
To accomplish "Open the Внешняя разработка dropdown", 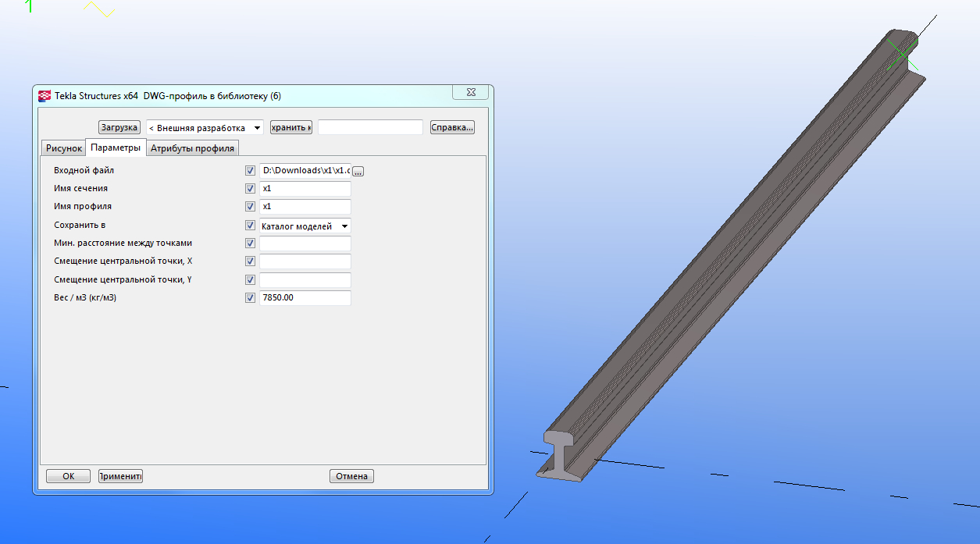I will (205, 128).
